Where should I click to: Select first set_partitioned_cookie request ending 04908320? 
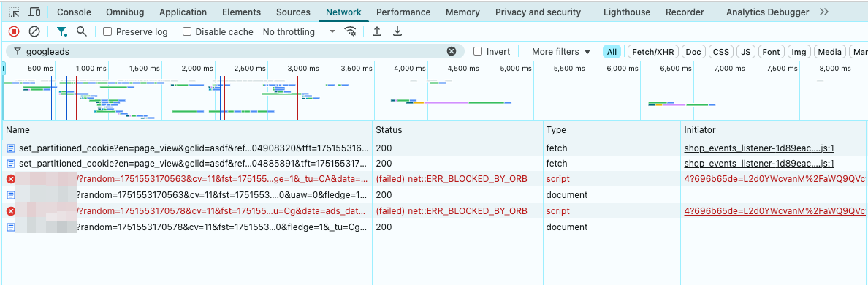(193, 148)
